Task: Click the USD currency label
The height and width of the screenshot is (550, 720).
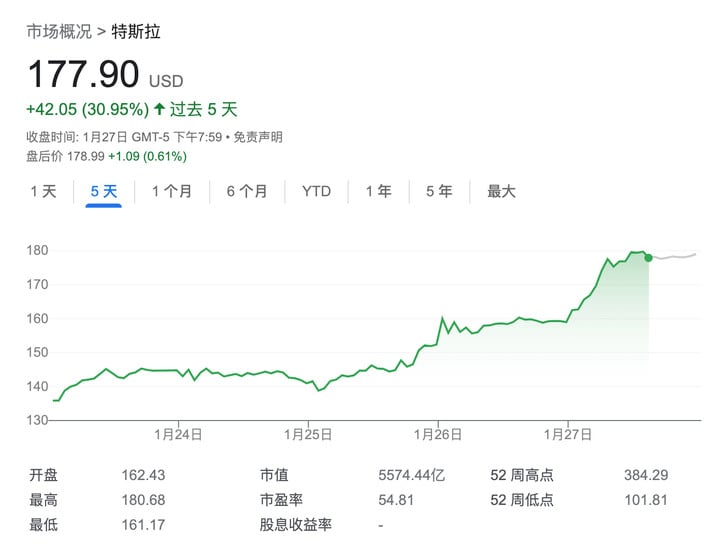Action: [166, 81]
